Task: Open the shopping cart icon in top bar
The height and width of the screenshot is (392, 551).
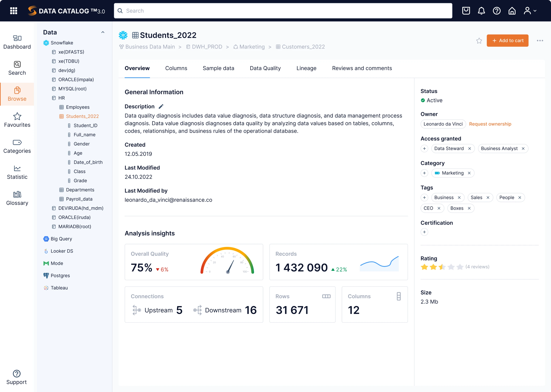Action: (x=466, y=11)
